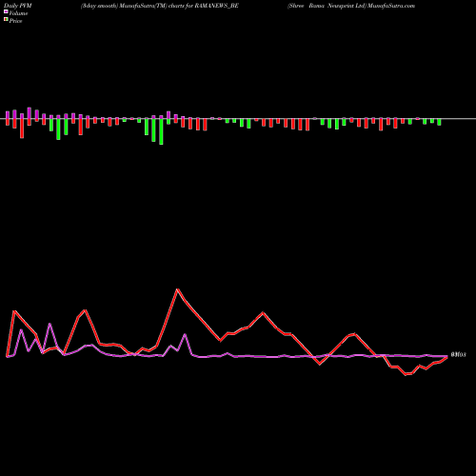
Task: Click the 'Daily PVM' title text
Action: coord(18,6)
